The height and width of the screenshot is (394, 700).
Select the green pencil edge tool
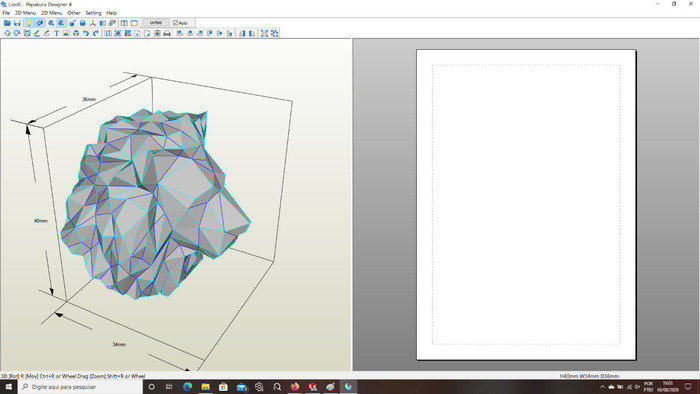coord(37,33)
